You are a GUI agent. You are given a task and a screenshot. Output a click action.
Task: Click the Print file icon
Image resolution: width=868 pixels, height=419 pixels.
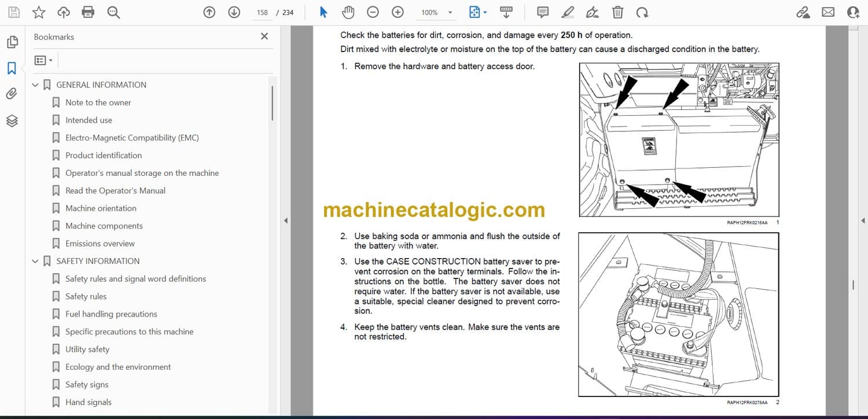88,12
